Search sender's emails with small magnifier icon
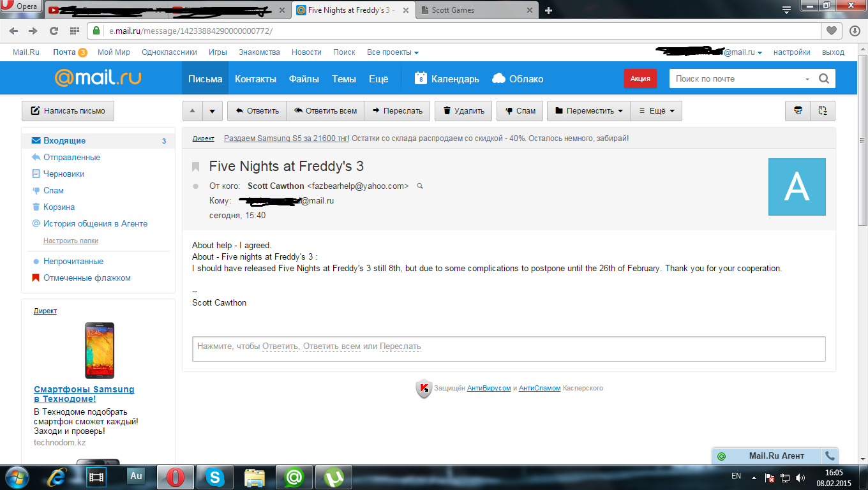Image resolution: width=868 pixels, height=490 pixels. pyautogui.click(x=419, y=186)
